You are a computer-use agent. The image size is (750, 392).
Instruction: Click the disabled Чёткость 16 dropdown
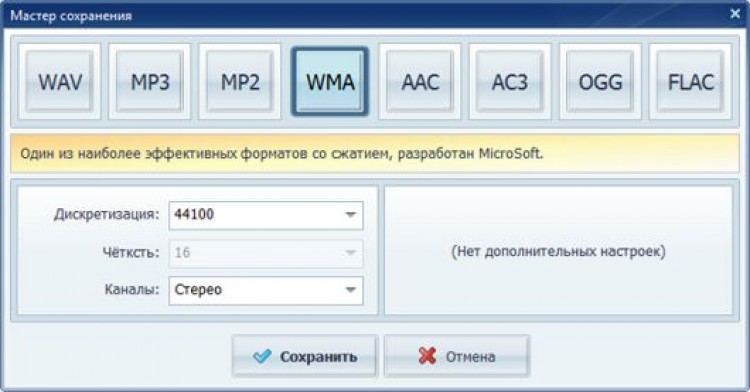pyautogui.click(x=266, y=253)
